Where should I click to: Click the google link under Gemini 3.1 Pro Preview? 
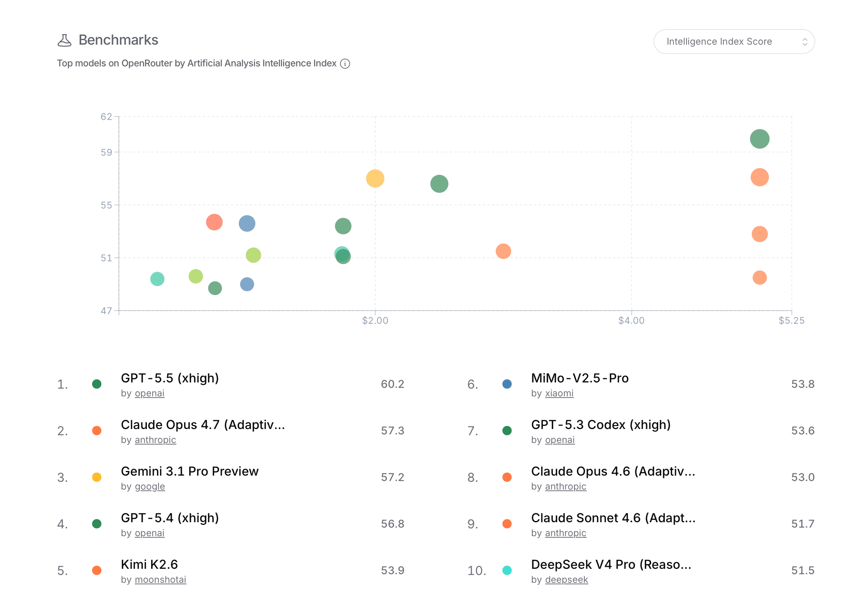click(150, 486)
